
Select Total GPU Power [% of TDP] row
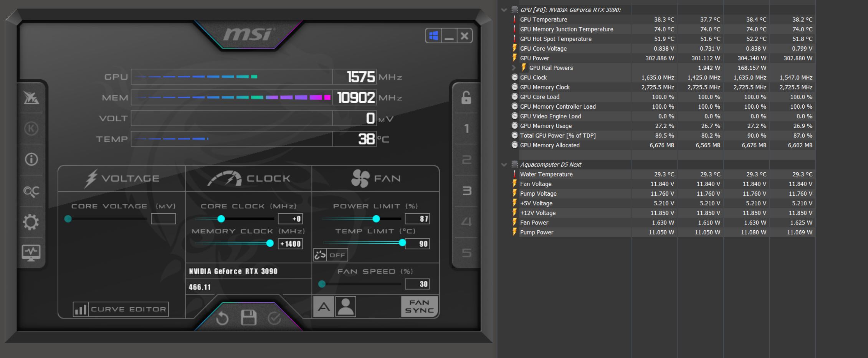[x=663, y=135]
